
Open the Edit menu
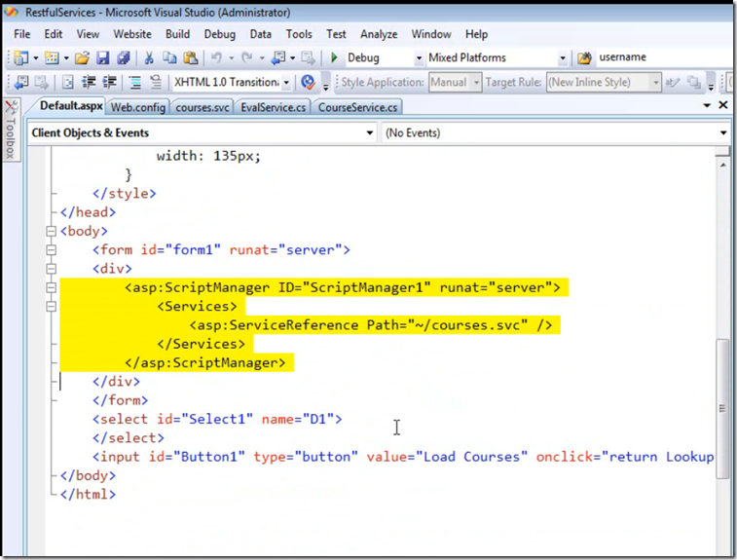(54, 34)
